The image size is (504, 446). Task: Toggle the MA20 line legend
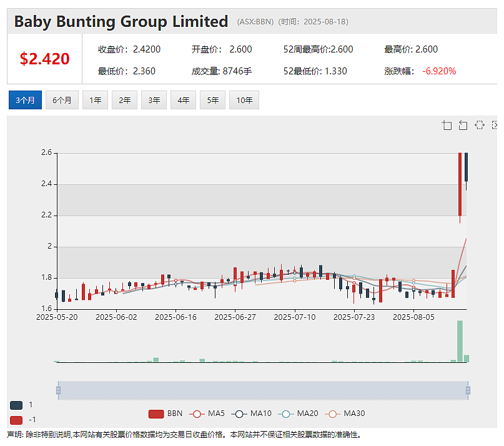(299, 414)
